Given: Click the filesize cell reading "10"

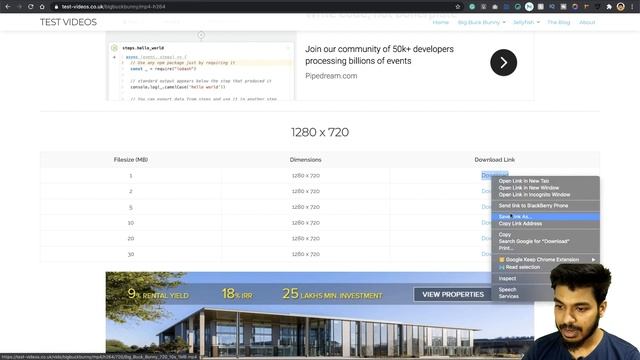Looking at the screenshot, I should 131,223.
